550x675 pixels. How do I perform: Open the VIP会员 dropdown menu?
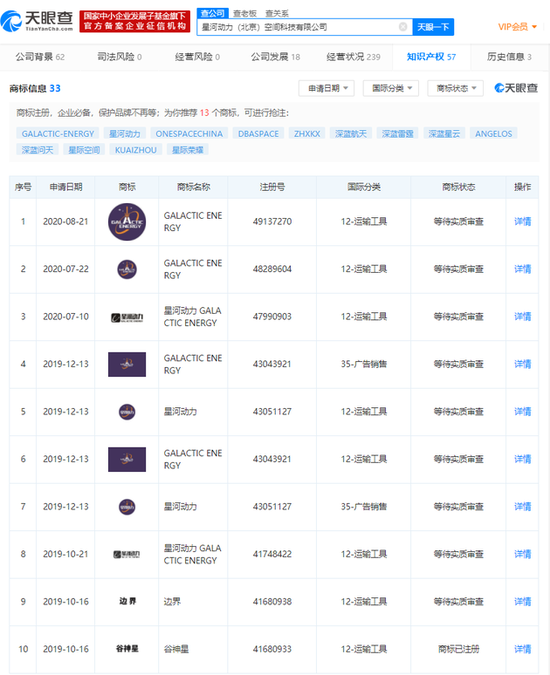coord(517,27)
